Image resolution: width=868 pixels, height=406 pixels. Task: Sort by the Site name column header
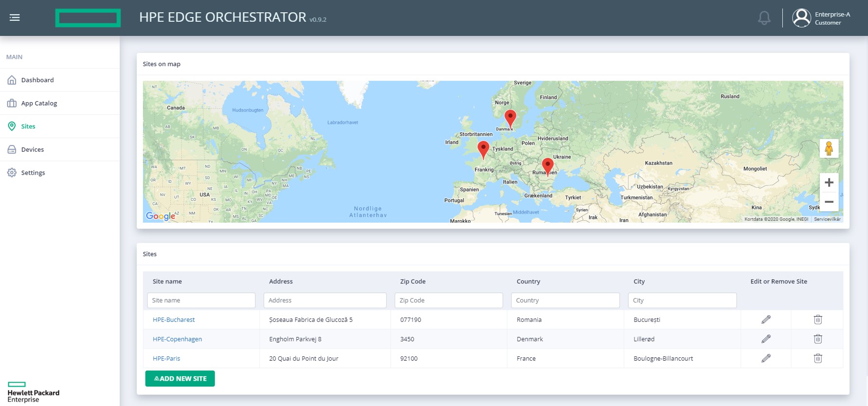point(167,282)
